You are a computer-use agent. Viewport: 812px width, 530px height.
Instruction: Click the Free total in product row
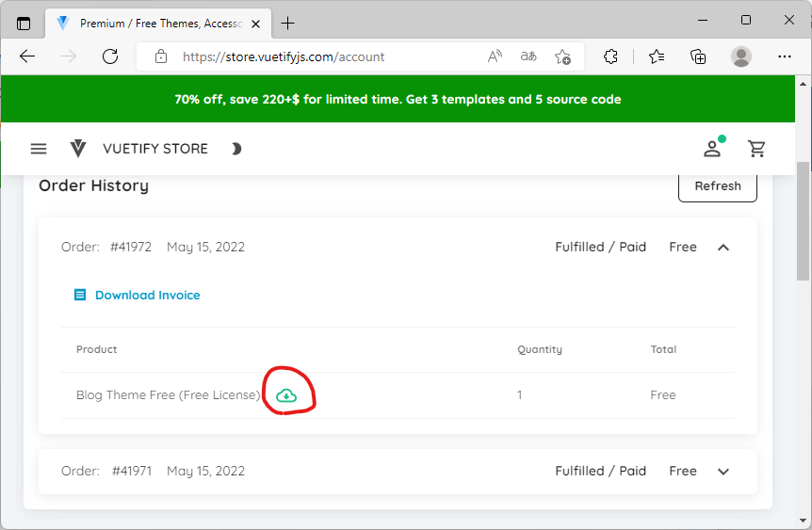663,395
